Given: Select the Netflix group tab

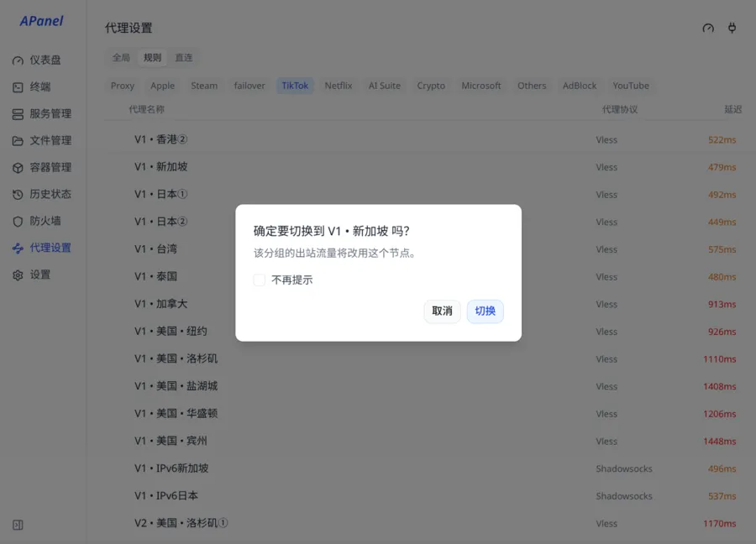Looking at the screenshot, I should click(339, 86).
